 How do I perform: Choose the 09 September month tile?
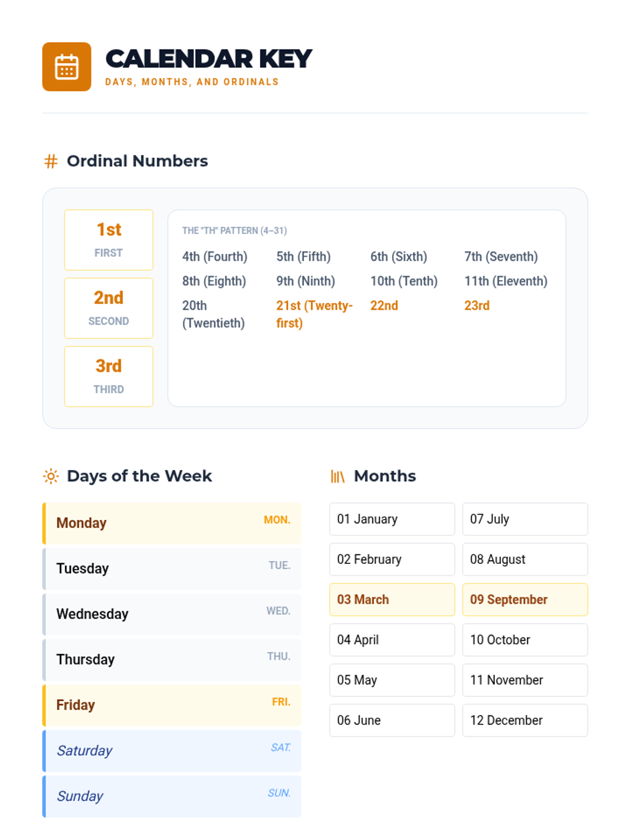[524, 600]
